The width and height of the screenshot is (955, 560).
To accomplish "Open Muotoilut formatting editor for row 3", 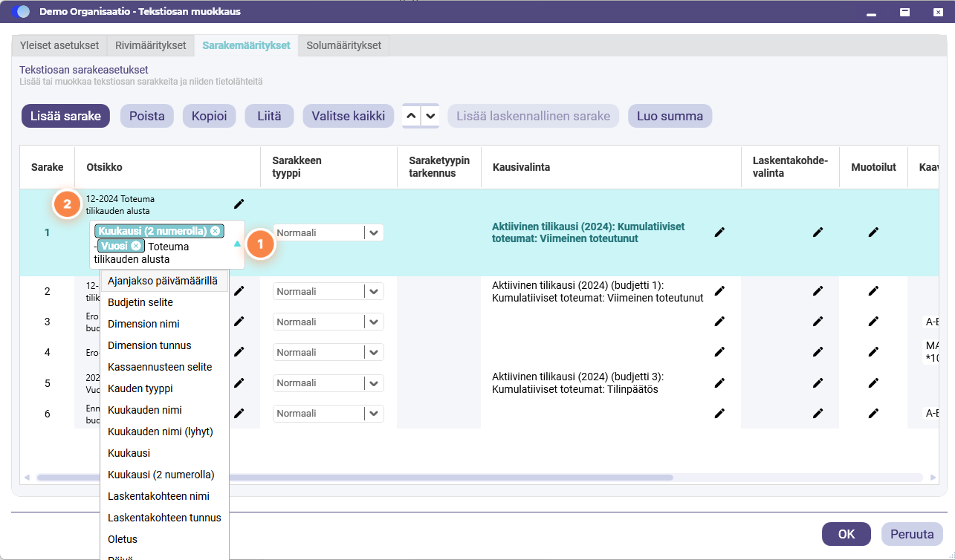I will click(873, 322).
